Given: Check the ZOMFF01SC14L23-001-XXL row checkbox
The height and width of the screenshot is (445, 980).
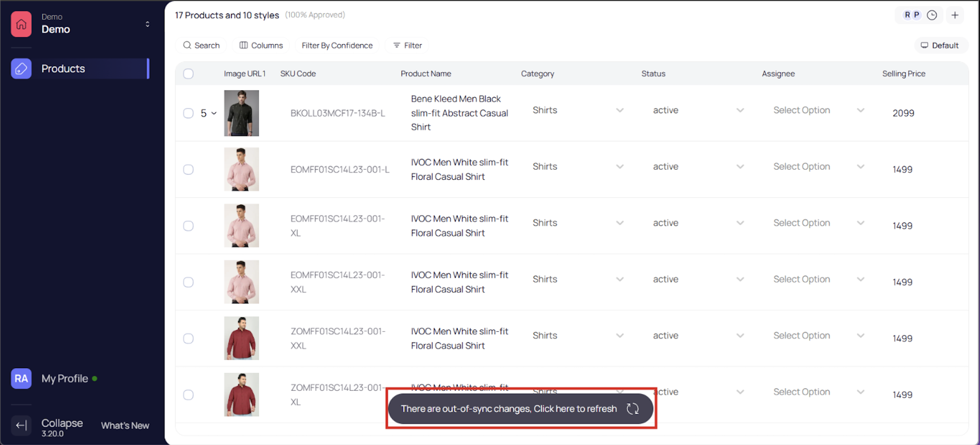Looking at the screenshot, I should click(188, 338).
